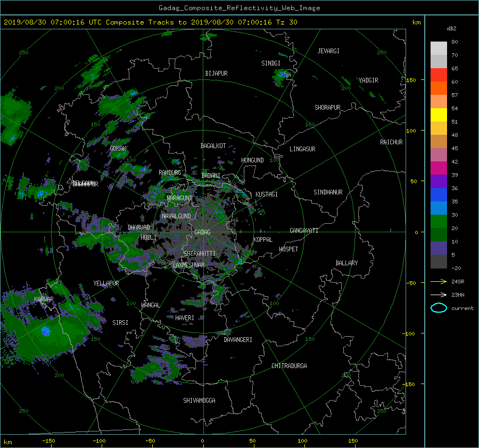The image size is (479, 448).
Task: Click the UTC Composite Tracks timestamp text
Action: [150, 22]
